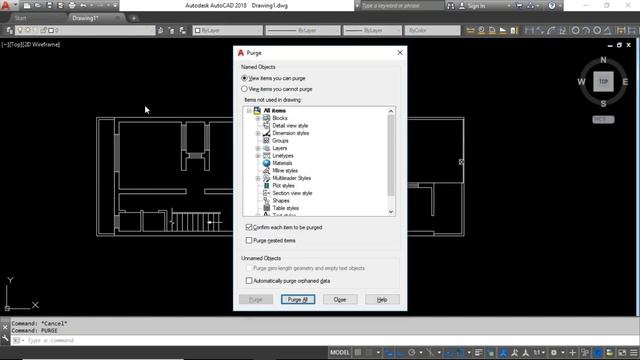Enable 'Automatically purge orphaned data' checkbox
This screenshot has width=640, height=360.
point(249,281)
